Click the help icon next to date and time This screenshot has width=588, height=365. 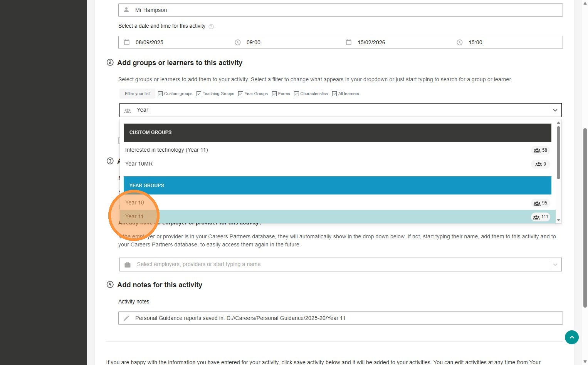point(211,27)
